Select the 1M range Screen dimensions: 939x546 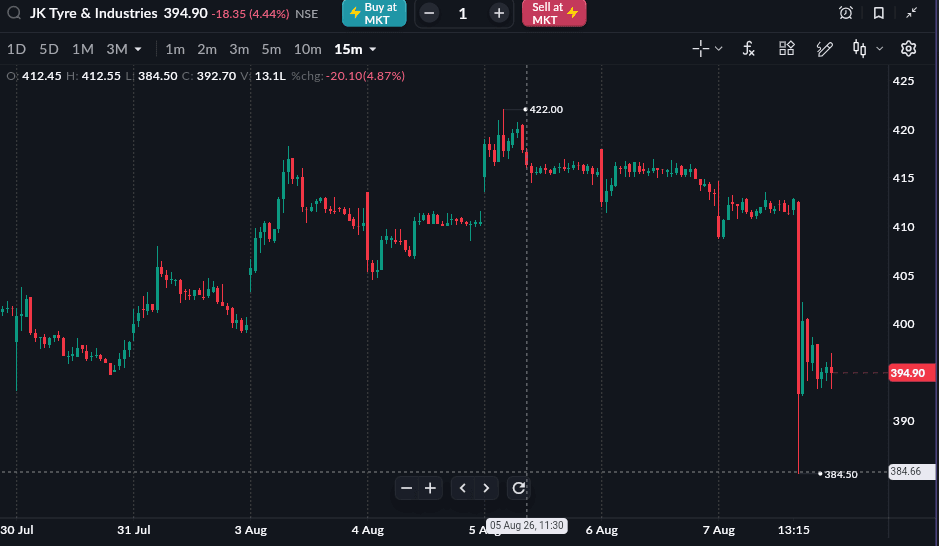[x=83, y=49]
